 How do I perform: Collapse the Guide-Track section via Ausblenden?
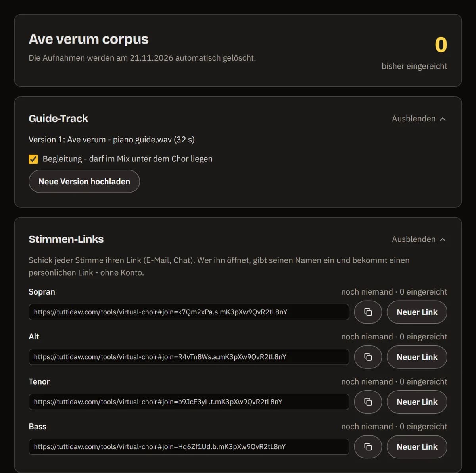click(419, 119)
